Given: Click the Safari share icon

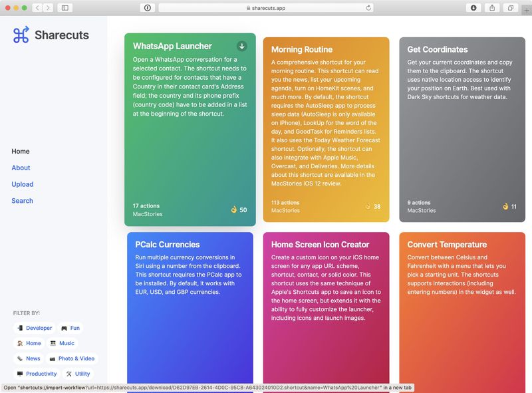Looking at the screenshot, I should pyautogui.click(x=492, y=8).
